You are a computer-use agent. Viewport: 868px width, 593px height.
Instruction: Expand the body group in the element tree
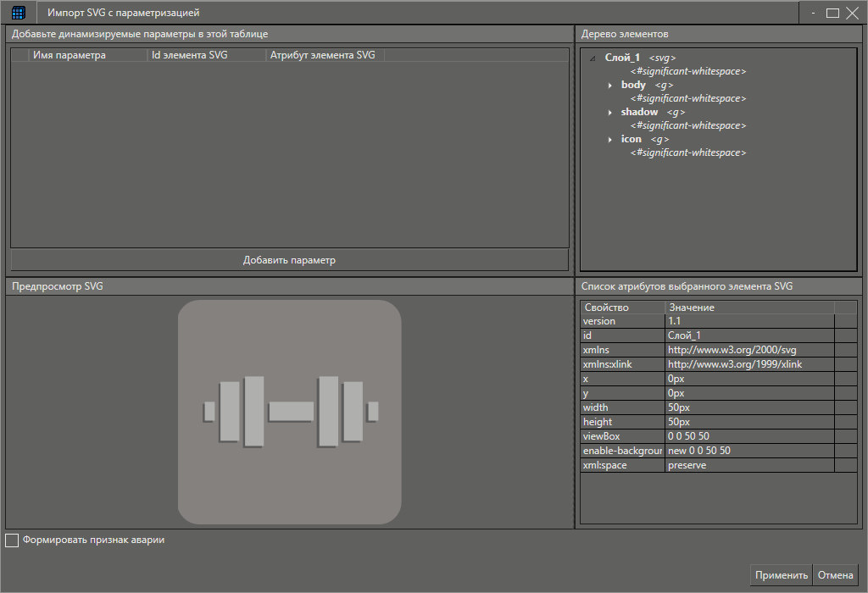coord(612,84)
